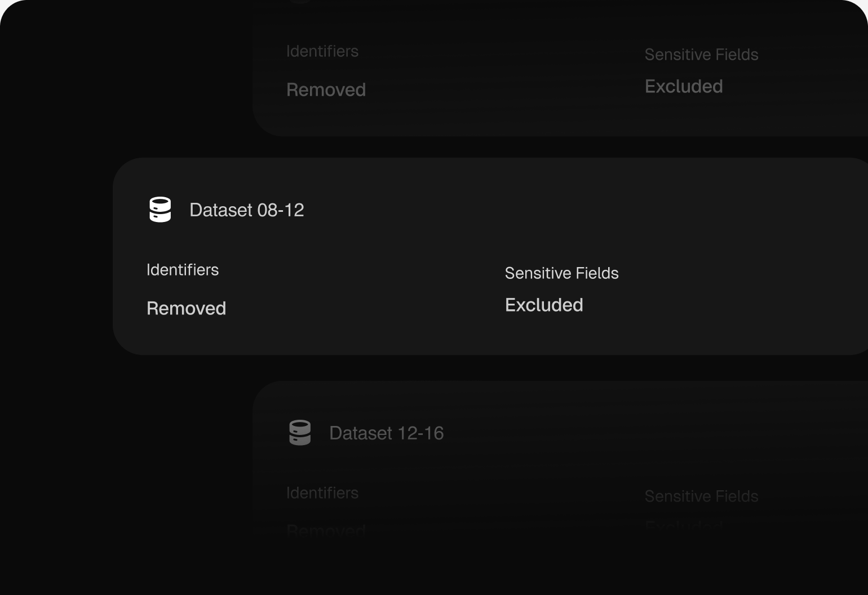868x595 pixels.
Task: Select Identifiers label in Dataset 08-12 card
Action: coord(183,270)
